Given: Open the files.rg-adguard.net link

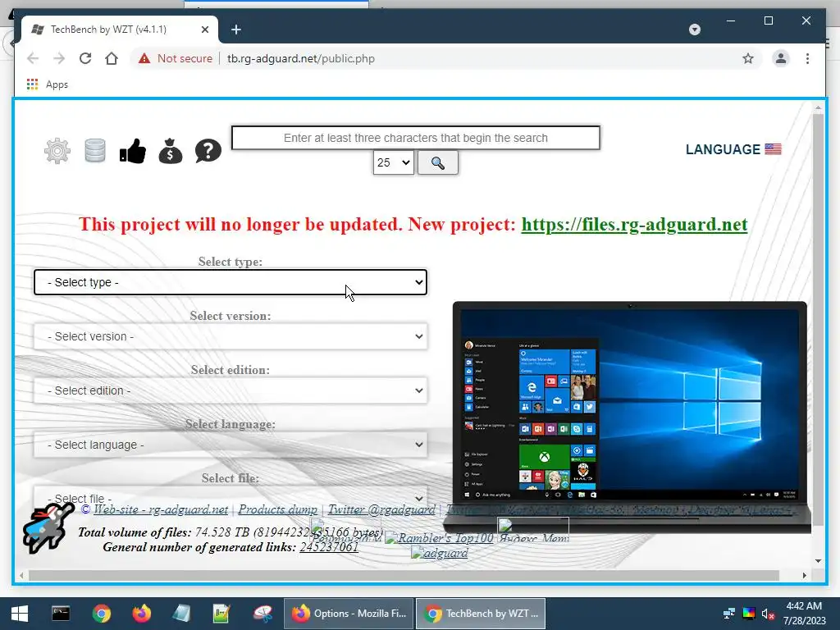Looking at the screenshot, I should [x=634, y=224].
